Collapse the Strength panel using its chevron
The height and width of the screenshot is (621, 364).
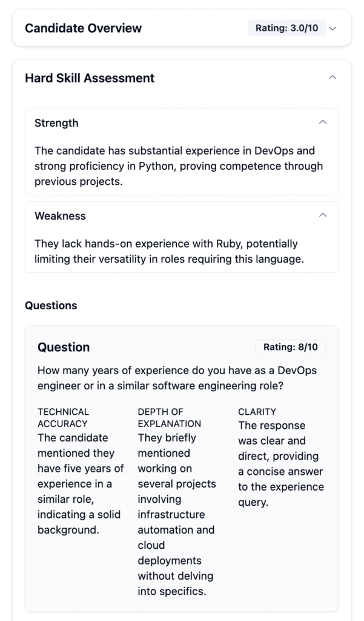click(x=323, y=123)
